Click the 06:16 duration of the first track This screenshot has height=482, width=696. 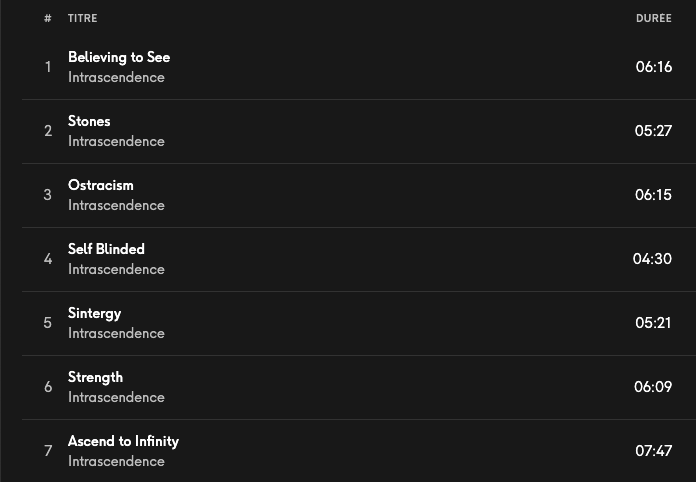(x=653, y=67)
